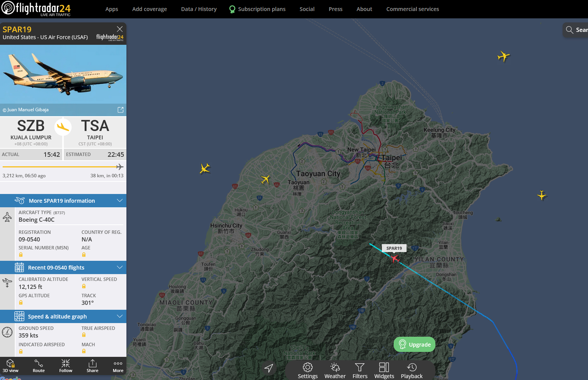This screenshot has height=380, width=588.
Task: Open Data / History menu
Action: 199,9
